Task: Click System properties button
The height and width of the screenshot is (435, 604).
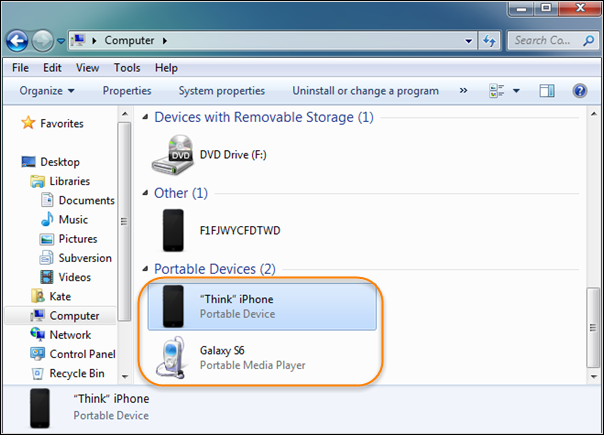Action: [x=221, y=91]
